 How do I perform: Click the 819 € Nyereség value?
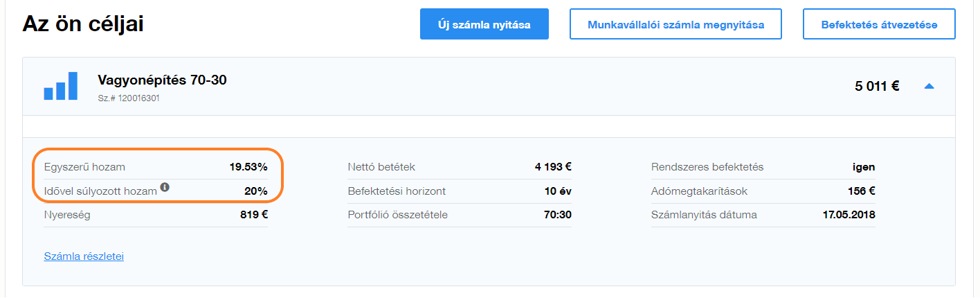coord(254,215)
